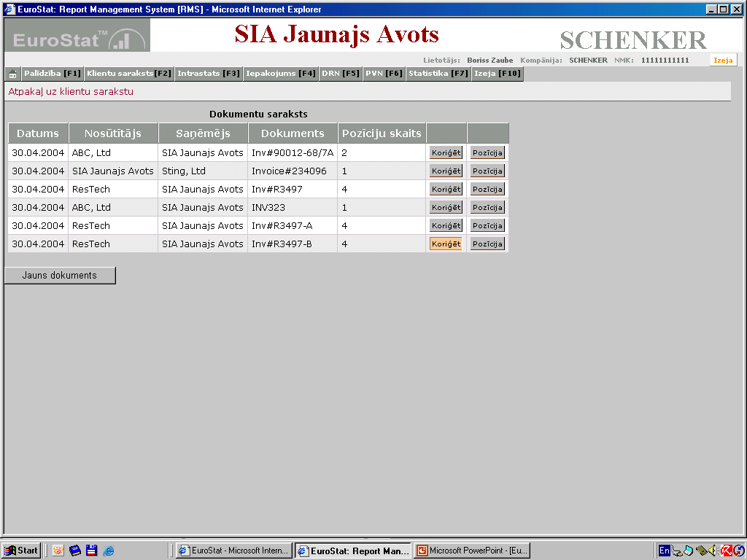Click the Jauns dokuments button
This screenshot has height=560, width=747.
click(x=60, y=275)
